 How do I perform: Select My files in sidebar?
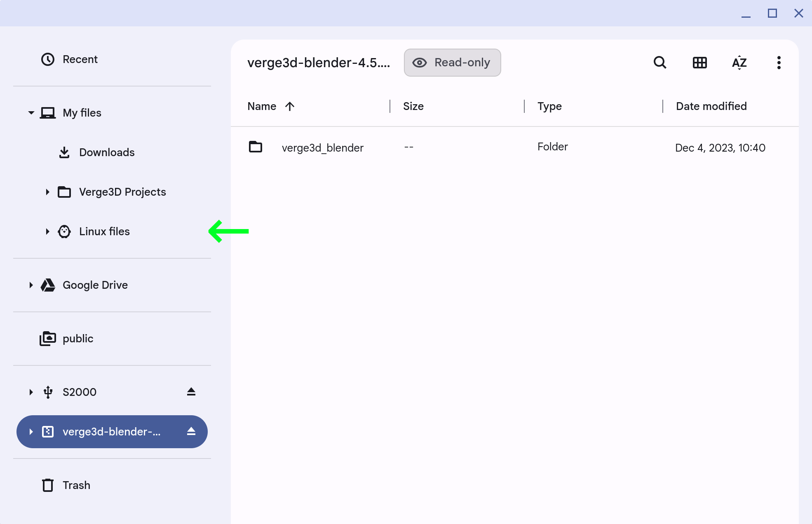112,113
